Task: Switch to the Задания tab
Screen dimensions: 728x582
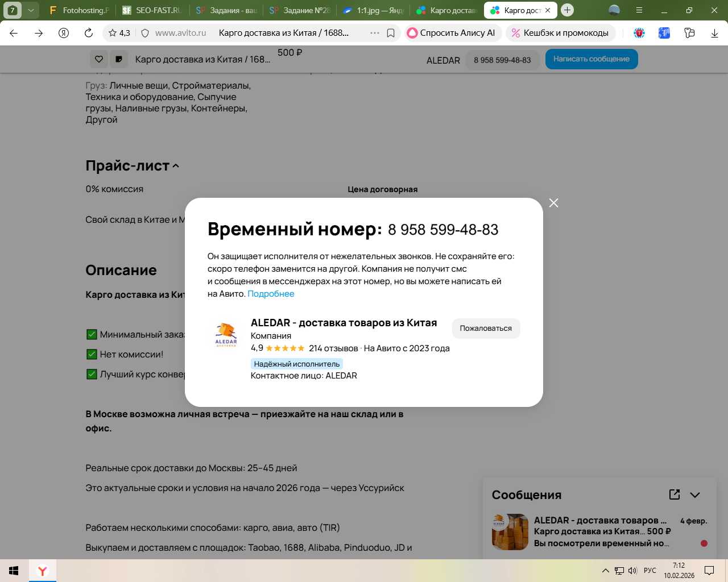Action: tap(226, 10)
